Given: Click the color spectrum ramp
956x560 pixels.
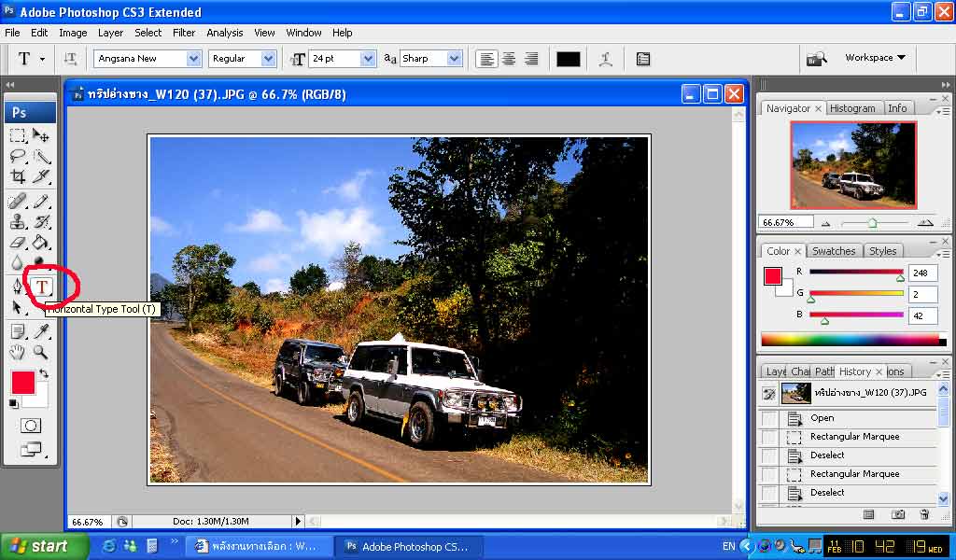Looking at the screenshot, I should pos(853,340).
